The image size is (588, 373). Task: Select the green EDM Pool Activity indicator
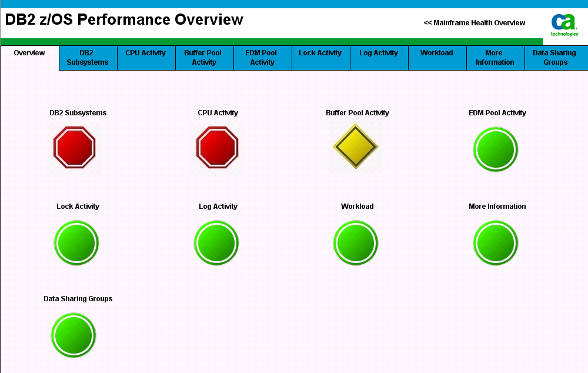[495, 149]
